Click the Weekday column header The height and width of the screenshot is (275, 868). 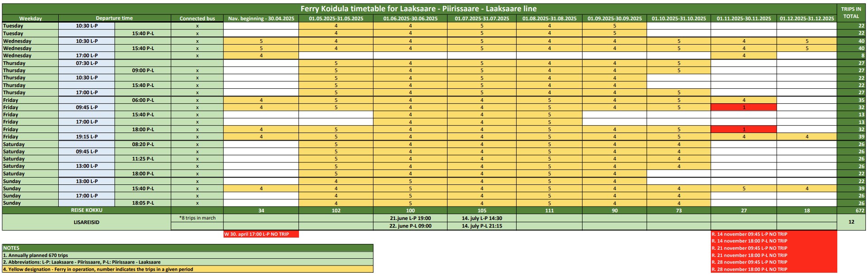pos(30,18)
